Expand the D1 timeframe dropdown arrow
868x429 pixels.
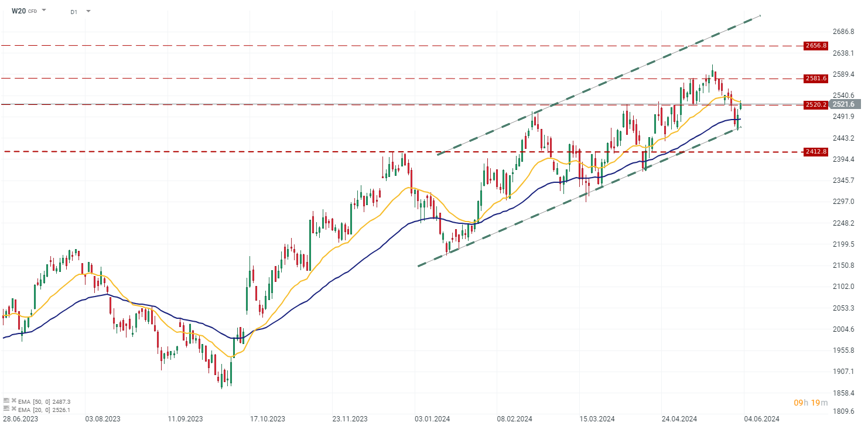coord(88,11)
